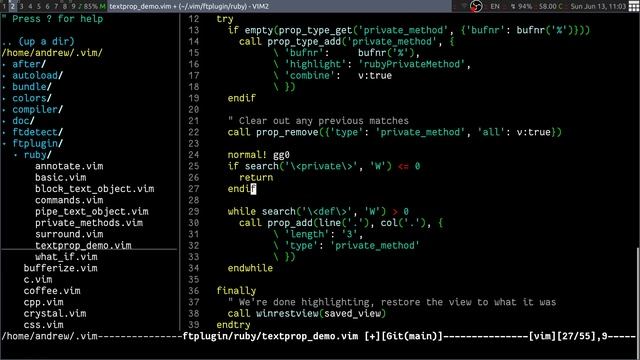Select the highlighted textprop_demo.vim entry
The image size is (640, 360).
[83, 245]
